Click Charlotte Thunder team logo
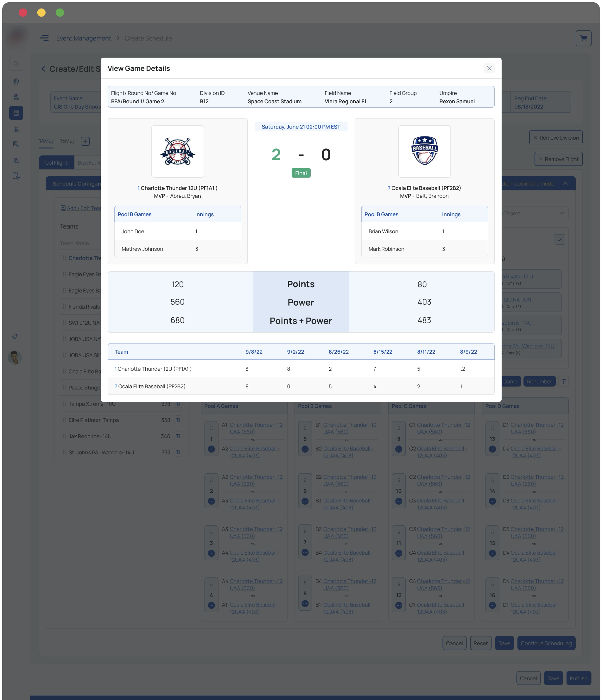Image resolution: width=602 pixels, height=700 pixels. pos(177,151)
